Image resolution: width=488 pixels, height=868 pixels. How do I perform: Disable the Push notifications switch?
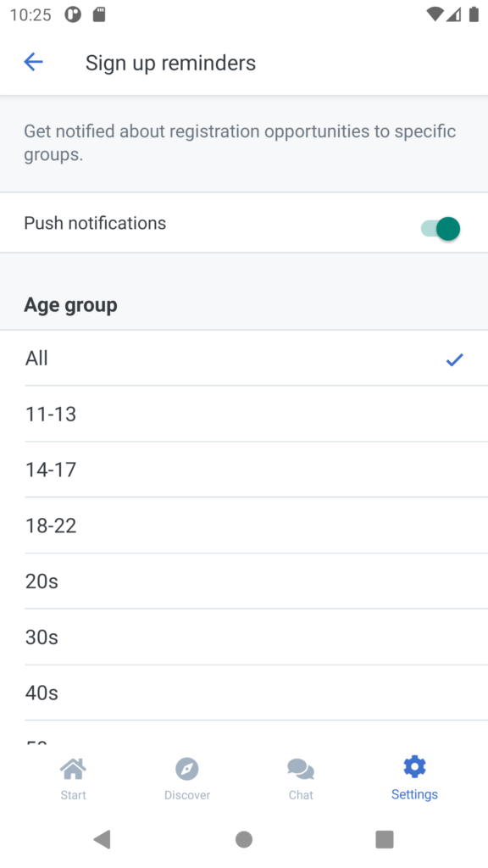[x=441, y=229]
